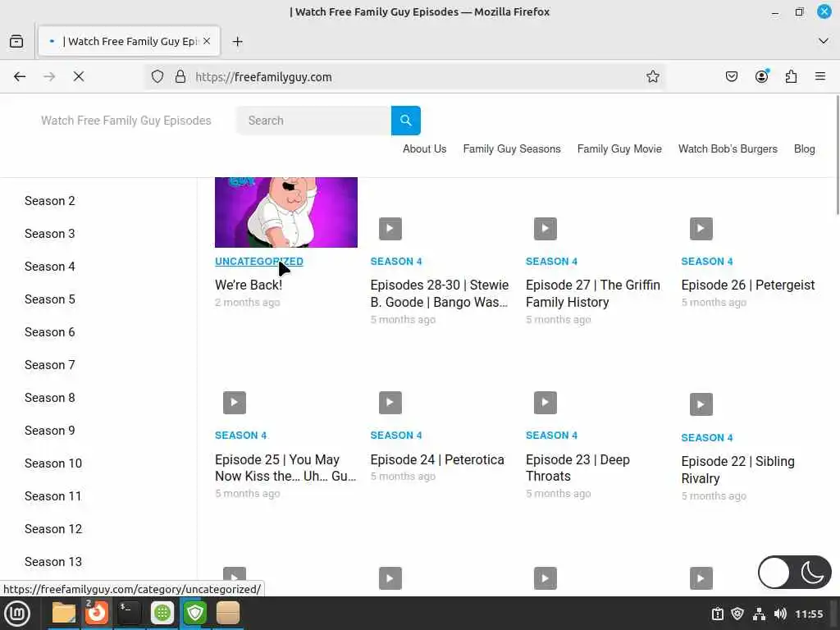Viewport: 840px width, 630px height.
Task: Open the tracking protection shield
Action: click(x=157, y=76)
